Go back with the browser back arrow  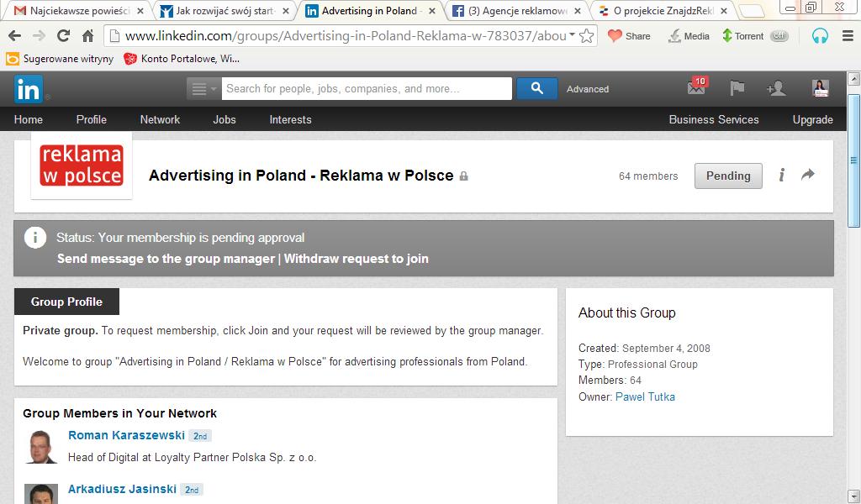pyautogui.click(x=15, y=36)
